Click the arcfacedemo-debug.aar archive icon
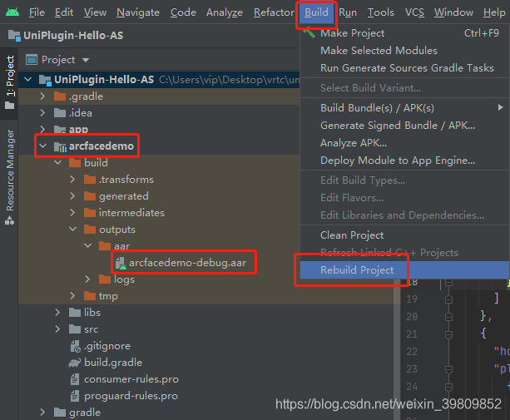Viewport: 510px width, 420px height. pos(121,264)
